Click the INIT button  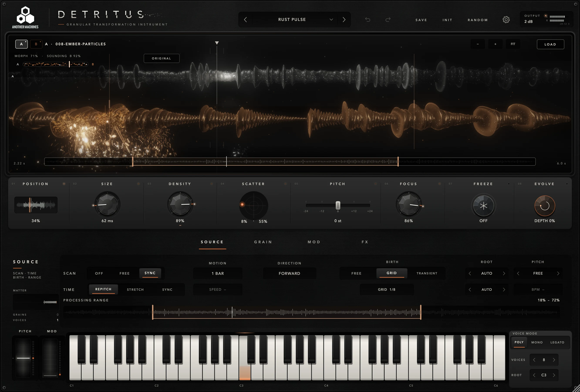[447, 20]
